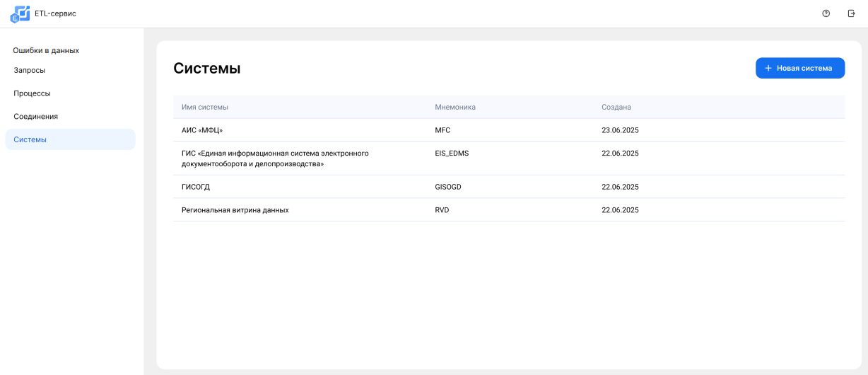Open Региональная витрина данных row
The width and height of the screenshot is (868, 375).
pyautogui.click(x=235, y=210)
